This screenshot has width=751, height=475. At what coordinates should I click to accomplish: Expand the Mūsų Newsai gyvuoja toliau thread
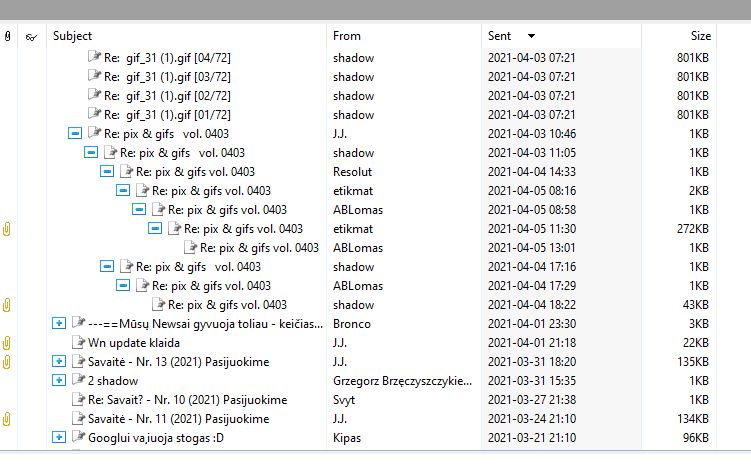click(58, 324)
